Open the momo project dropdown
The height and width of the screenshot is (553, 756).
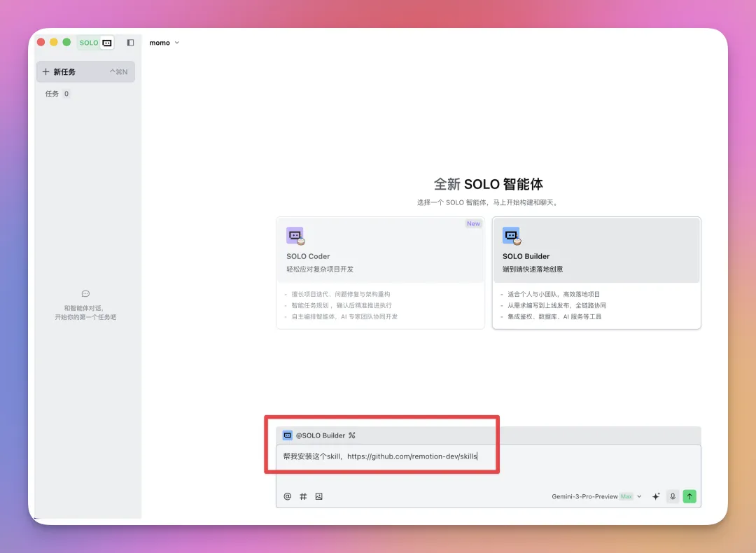(164, 43)
